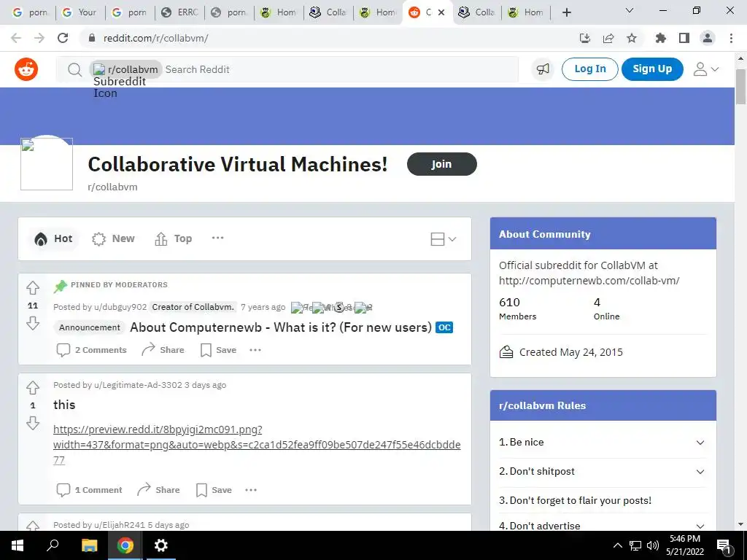Open u/Legitimate-Ad-3302 profile link
Image resolution: width=747 pixels, height=560 pixels.
click(x=138, y=385)
